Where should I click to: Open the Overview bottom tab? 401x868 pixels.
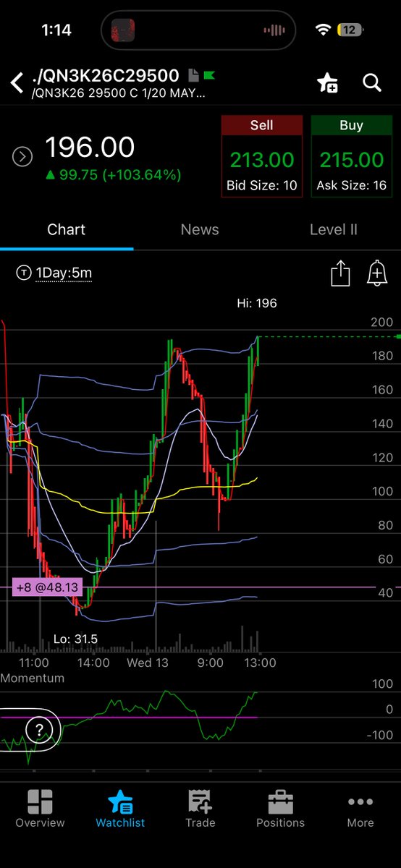click(40, 808)
